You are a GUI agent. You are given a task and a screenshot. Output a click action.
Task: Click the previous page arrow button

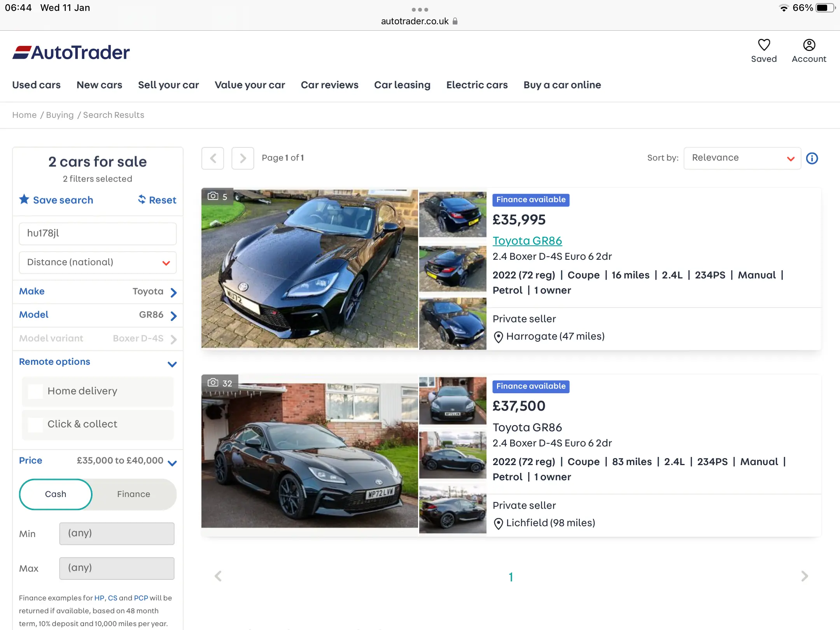[x=213, y=158]
